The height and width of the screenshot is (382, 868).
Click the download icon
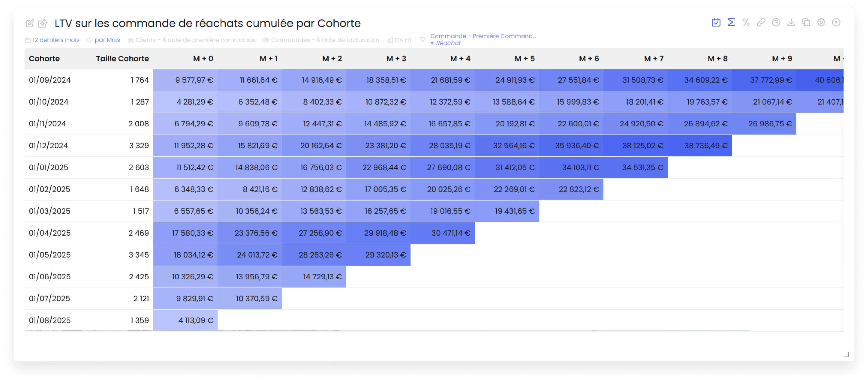click(791, 22)
